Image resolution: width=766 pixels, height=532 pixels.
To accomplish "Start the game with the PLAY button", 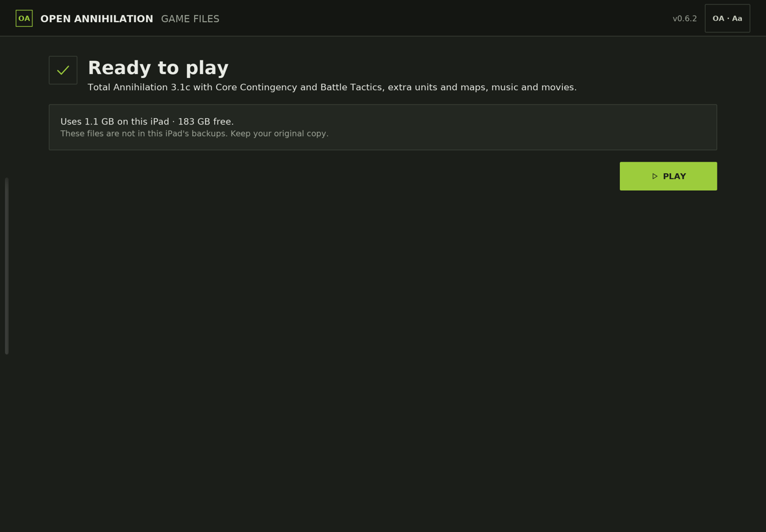I will (x=668, y=176).
